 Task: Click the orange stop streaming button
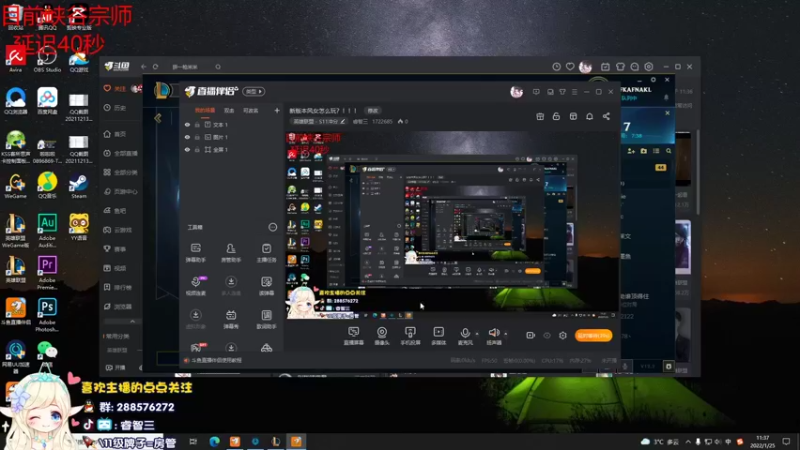point(593,335)
